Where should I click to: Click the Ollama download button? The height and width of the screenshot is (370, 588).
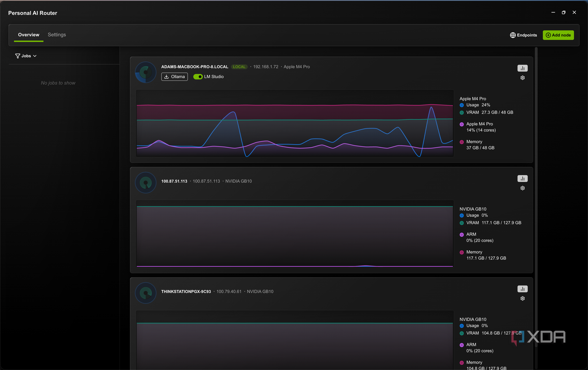174,77
